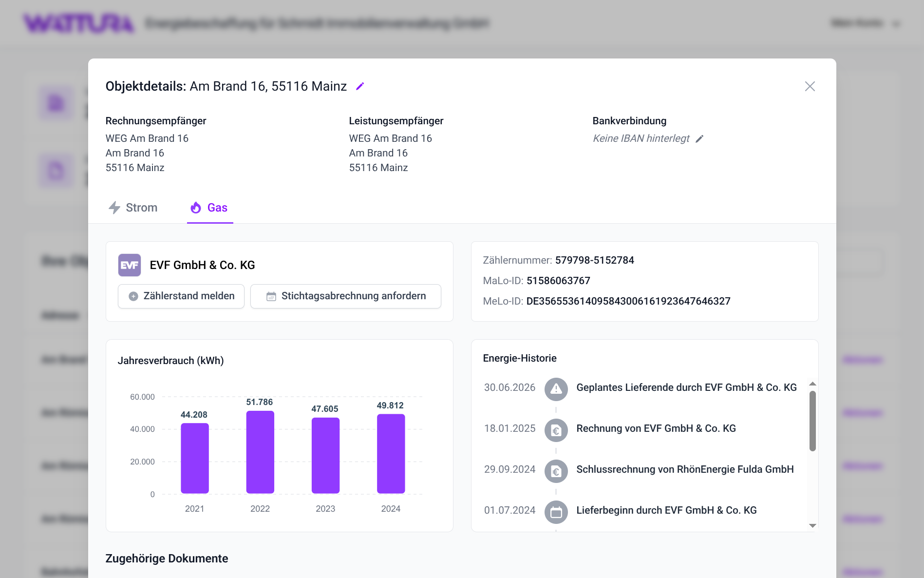Click the calendar icon at Lieferbeginn entry
Screen dimensions: 924x578
pyautogui.click(x=556, y=512)
